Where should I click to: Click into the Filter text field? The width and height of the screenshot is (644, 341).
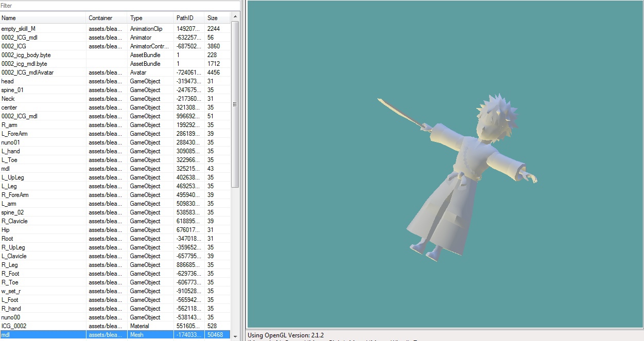118,6
